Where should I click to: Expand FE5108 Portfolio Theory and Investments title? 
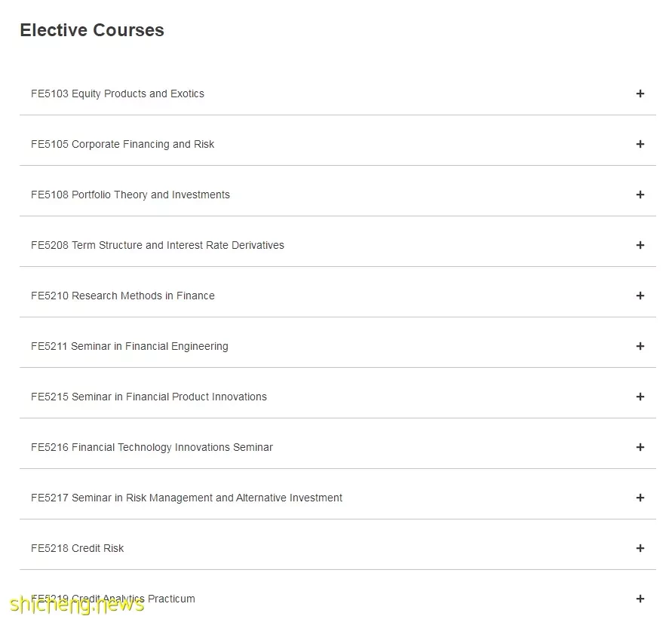pos(130,195)
